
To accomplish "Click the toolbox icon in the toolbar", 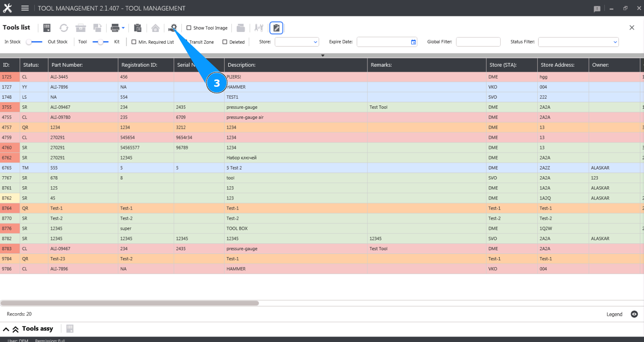I will click(x=81, y=28).
